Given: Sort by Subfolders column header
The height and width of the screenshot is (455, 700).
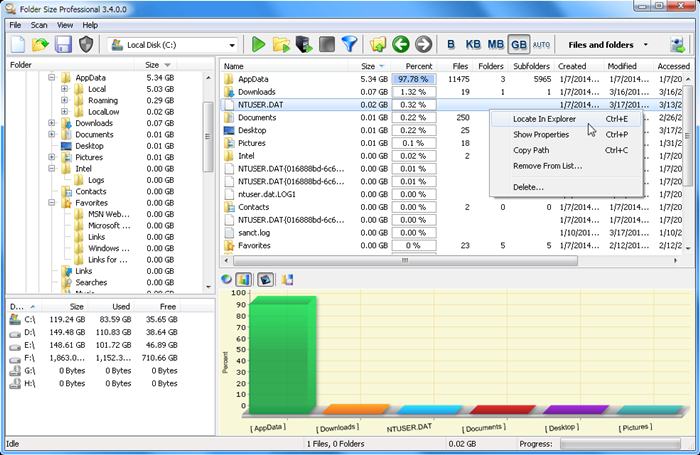Looking at the screenshot, I should point(531,66).
